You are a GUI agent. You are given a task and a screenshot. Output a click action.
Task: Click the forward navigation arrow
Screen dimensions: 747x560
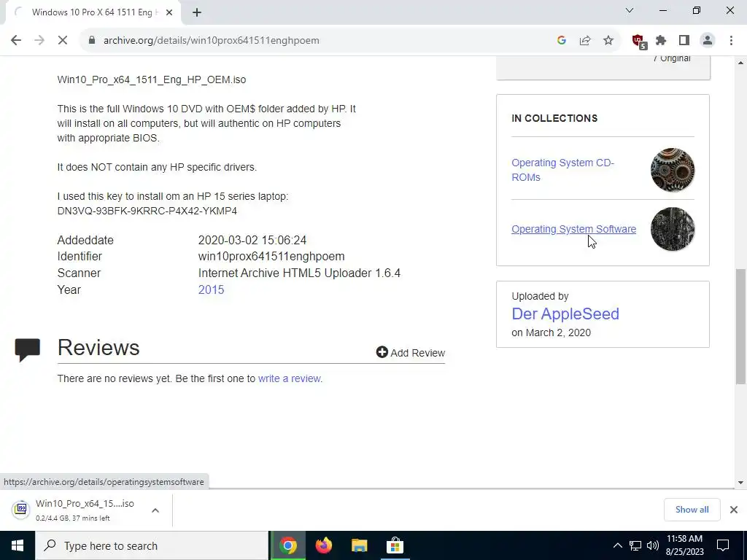pos(39,41)
